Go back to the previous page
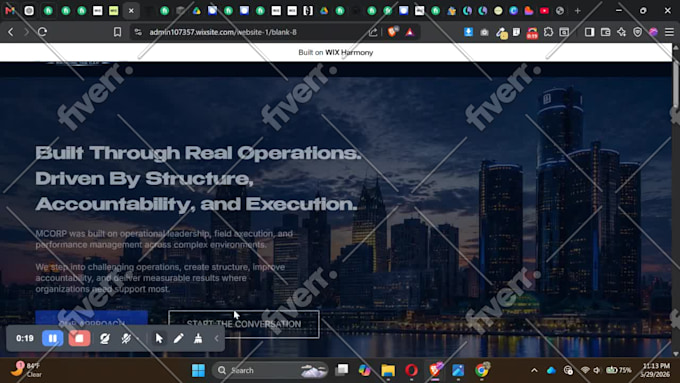The height and width of the screenshot is (383, 680). [11, 32]
